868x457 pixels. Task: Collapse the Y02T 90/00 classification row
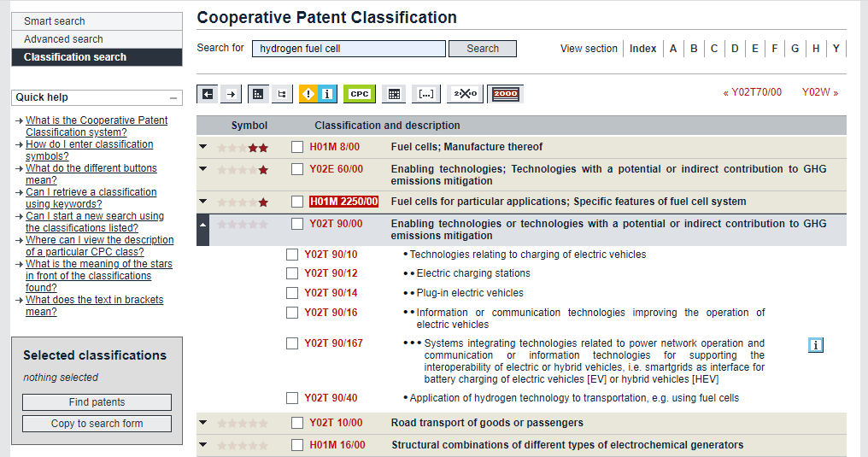pos(202,225)
